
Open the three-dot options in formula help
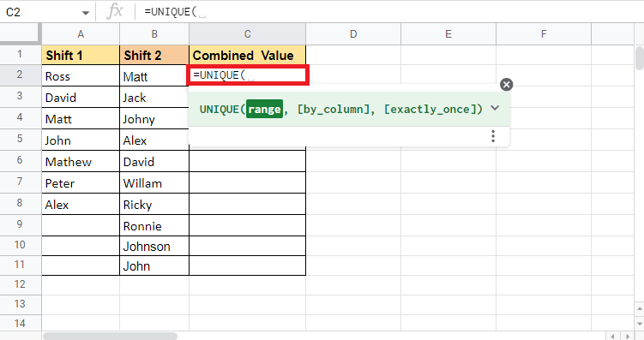point(493,136)
